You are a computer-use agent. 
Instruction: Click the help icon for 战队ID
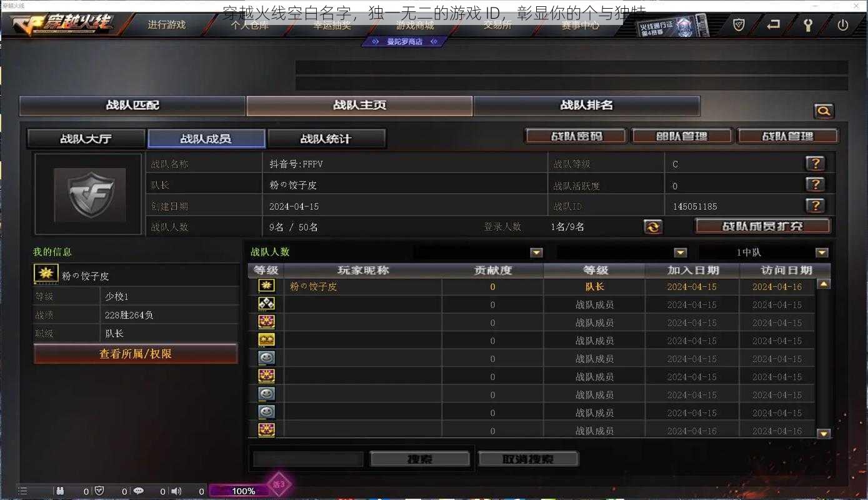coord(815,206)
